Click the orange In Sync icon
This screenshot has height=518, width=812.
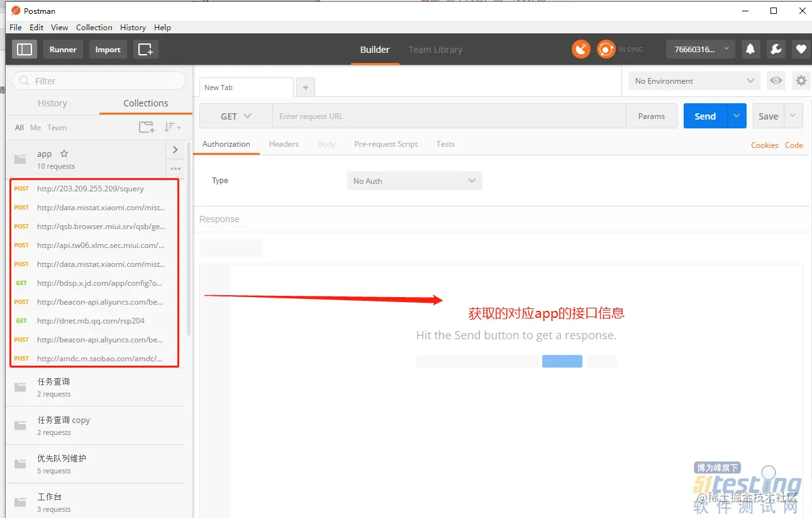coord(606,49)
